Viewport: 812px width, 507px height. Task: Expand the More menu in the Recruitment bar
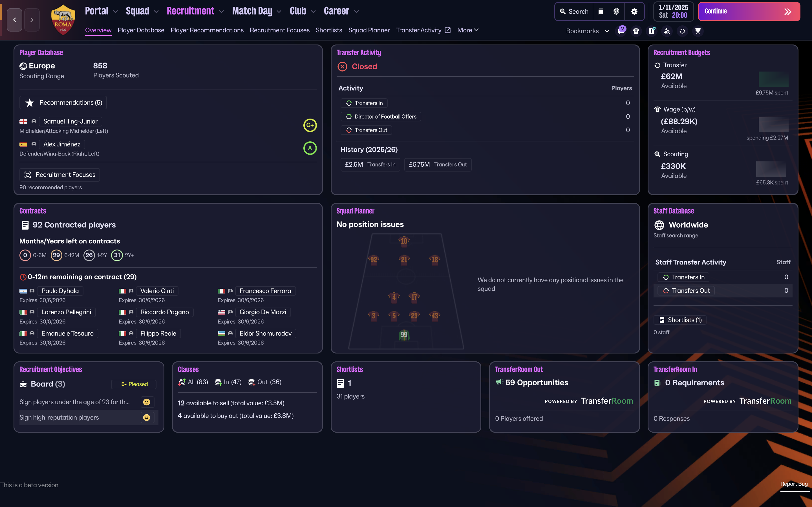(468, 30)
